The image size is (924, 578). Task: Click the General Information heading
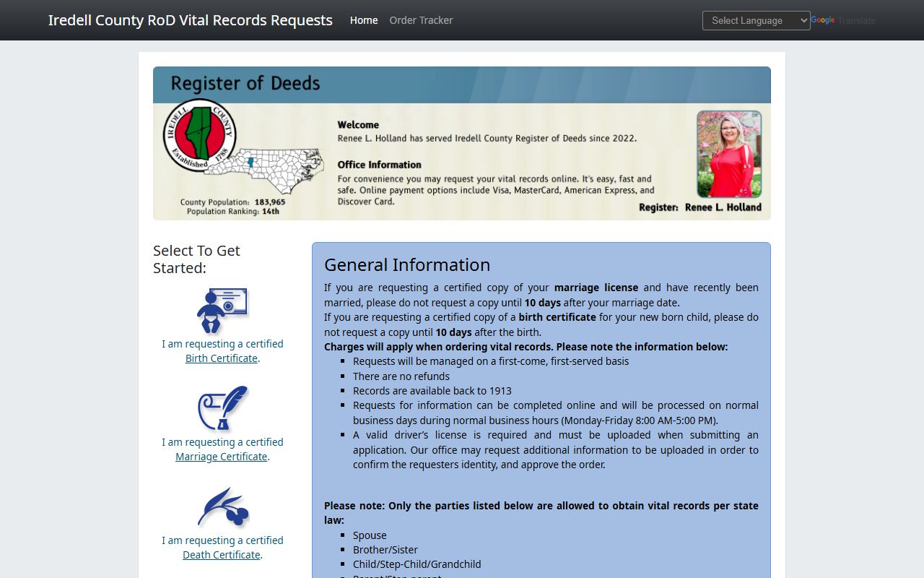click(x=407, y=264)
